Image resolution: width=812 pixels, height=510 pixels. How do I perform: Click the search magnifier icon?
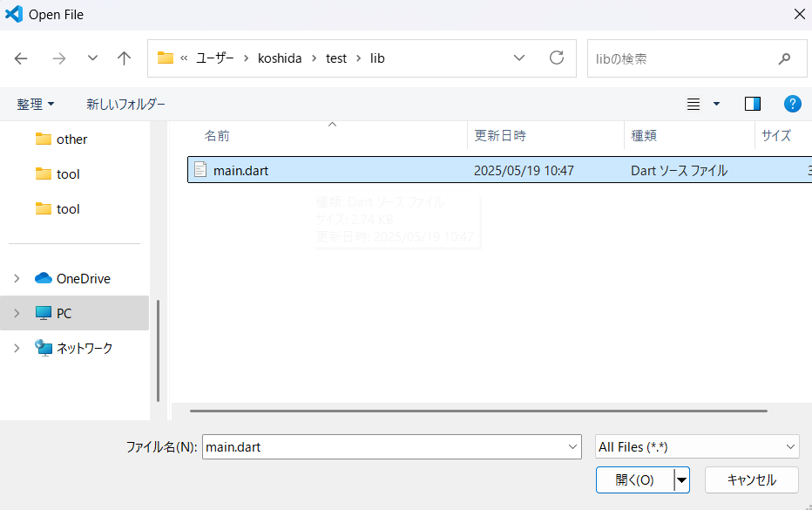pos(783,58)
